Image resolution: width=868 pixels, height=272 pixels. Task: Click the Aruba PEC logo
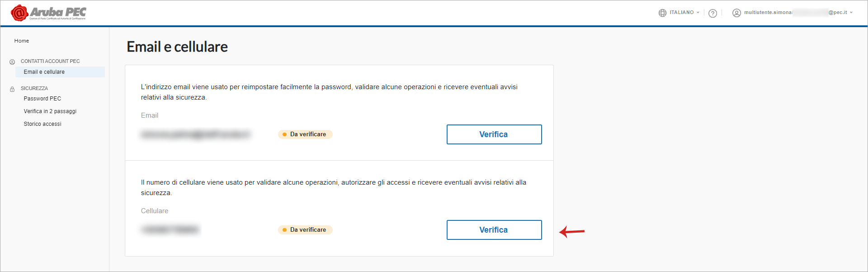pos(48,13)
